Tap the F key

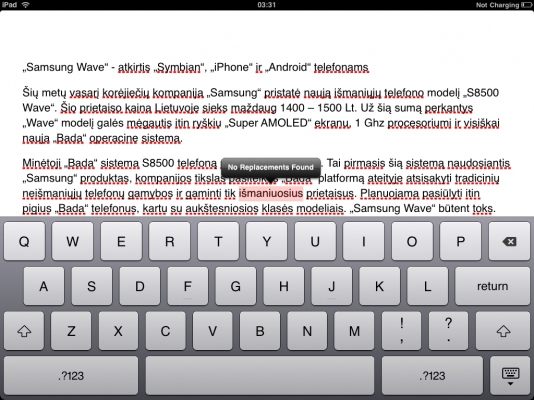click(x=187, y=286)
